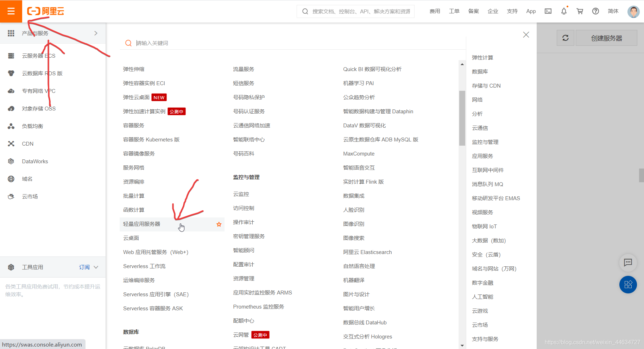
Task: Open 容器服务 Kubernetes 版 link
Action: (x=151, y=140)
